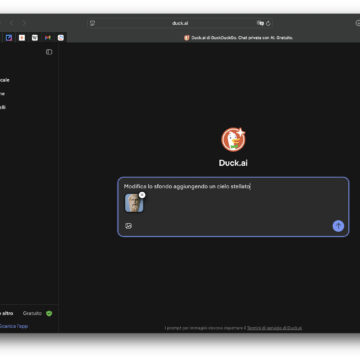This screenshot has height=360, width=360.
Task: Send the prompt with the blue arrow button
Action: (x=338, y=226)
